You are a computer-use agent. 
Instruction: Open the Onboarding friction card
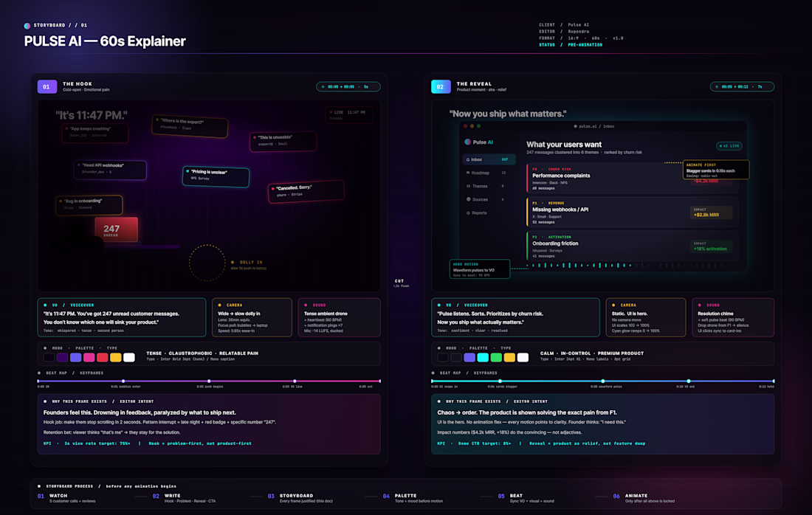point(633,246)
